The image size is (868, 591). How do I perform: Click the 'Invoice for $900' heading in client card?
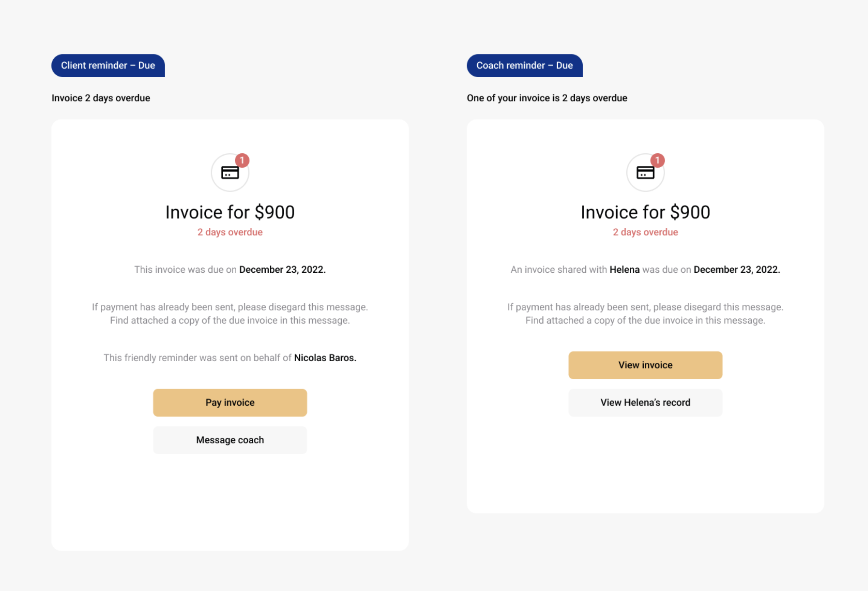pyautogui.click(x=230, y=212)
